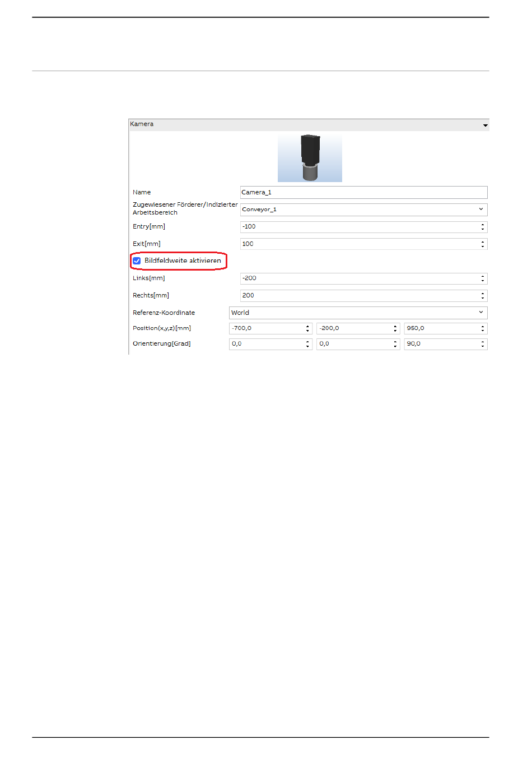Adjust Position y spinner arrows
This screenshot has width=532, height=772.
pos(395,328)
